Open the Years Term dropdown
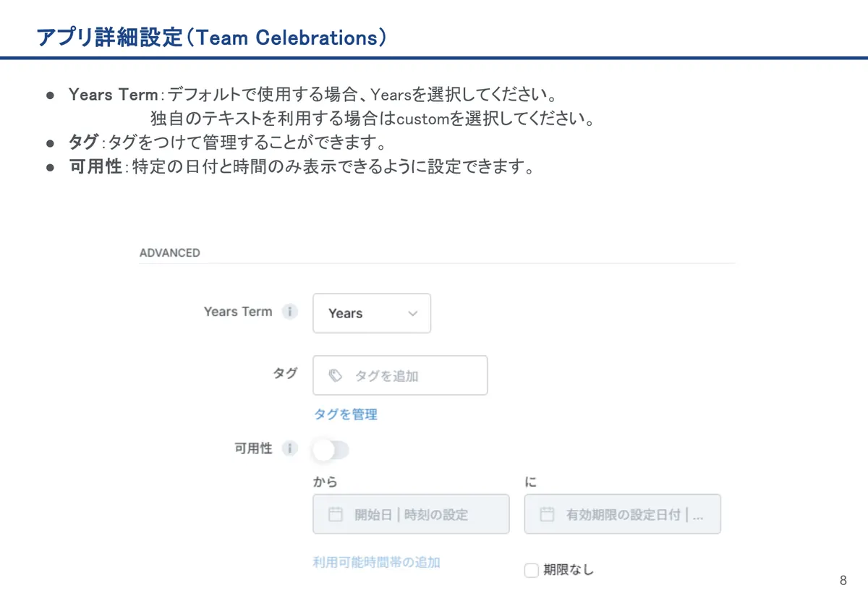The image size is (868, 614). (372, 313)
